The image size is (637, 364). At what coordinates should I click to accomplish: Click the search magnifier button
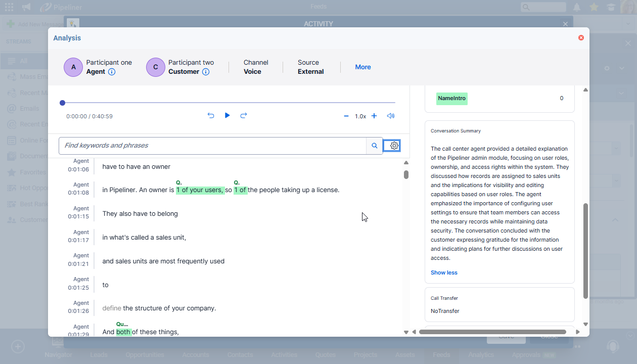coord(374,146)
